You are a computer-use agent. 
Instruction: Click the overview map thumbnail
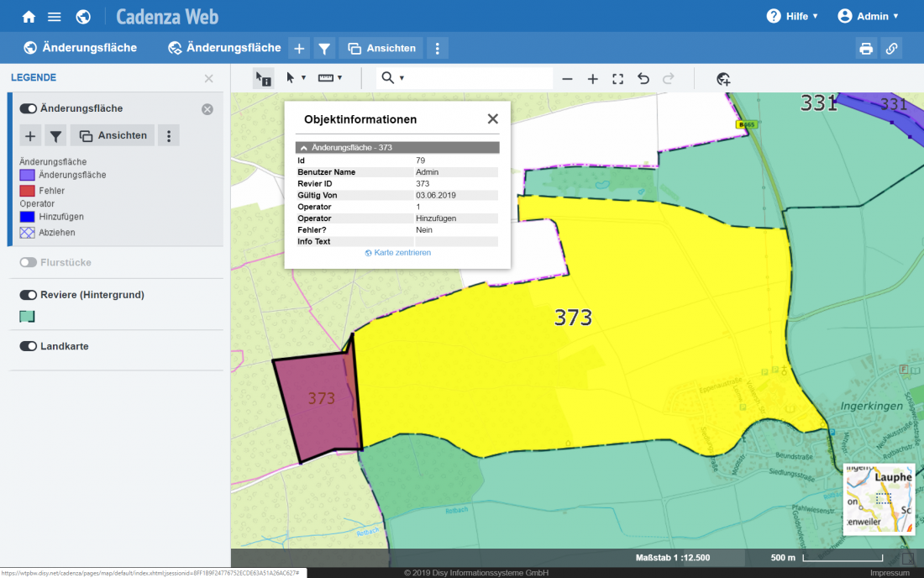[879, 499]
